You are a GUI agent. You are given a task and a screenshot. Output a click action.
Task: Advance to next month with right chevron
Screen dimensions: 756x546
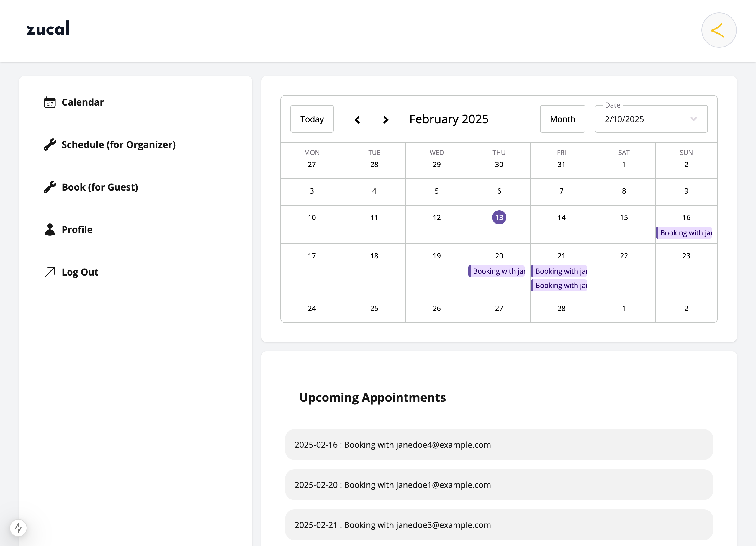click(386, 119)
